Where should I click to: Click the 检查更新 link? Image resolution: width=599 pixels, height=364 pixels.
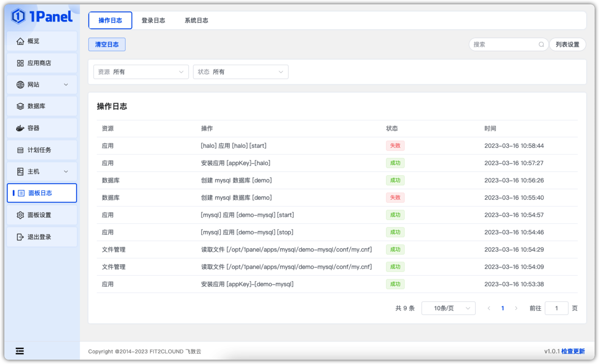(573, 351)
